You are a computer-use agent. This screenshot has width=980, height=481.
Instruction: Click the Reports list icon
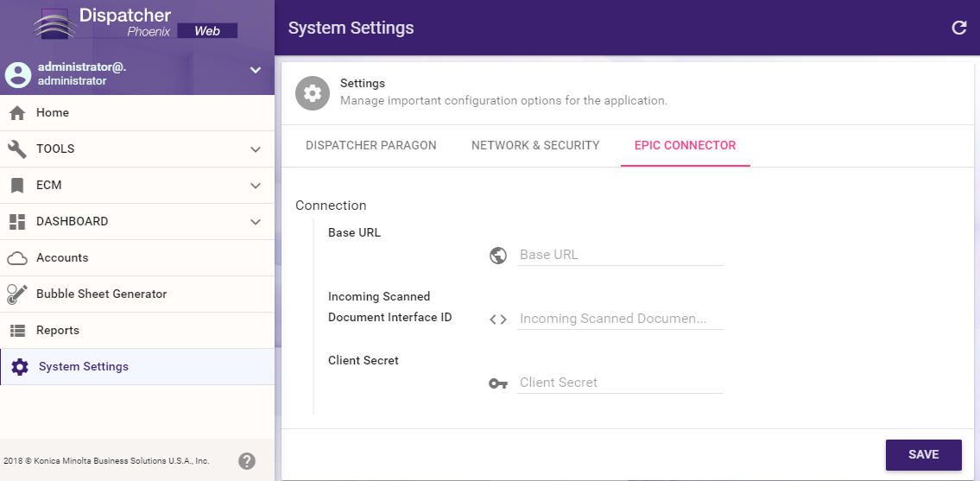pyautogui.click(x=17, y=330)
